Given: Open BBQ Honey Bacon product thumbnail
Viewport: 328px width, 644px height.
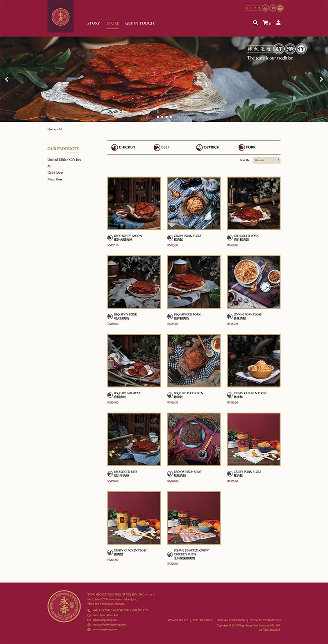Looking at the screenshot, I should tap(134, 203).
